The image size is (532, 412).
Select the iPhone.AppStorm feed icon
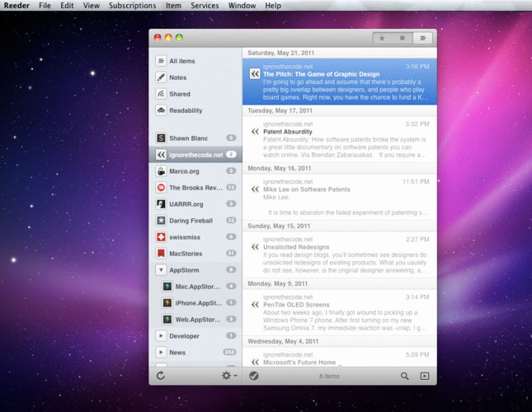pos(167,303)
